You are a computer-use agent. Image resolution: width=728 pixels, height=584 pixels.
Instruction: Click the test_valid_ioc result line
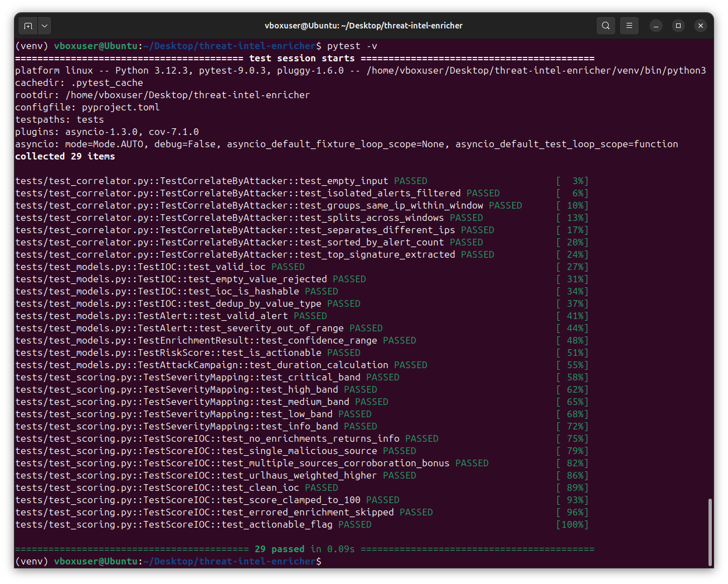coord(302,267)
